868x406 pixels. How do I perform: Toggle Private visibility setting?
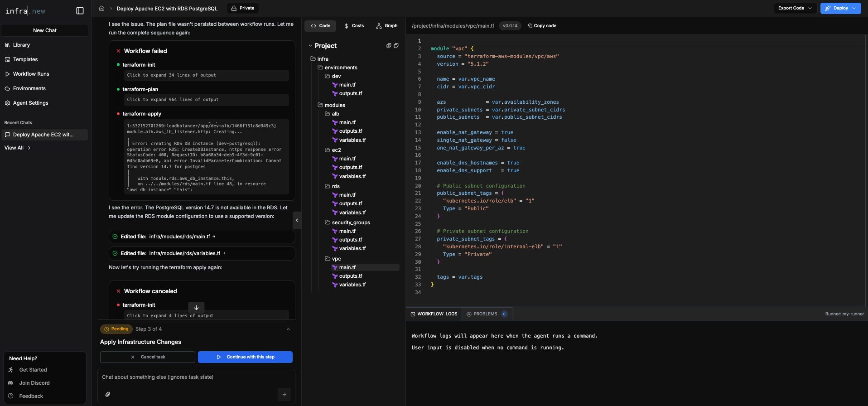tap(243, 8)
